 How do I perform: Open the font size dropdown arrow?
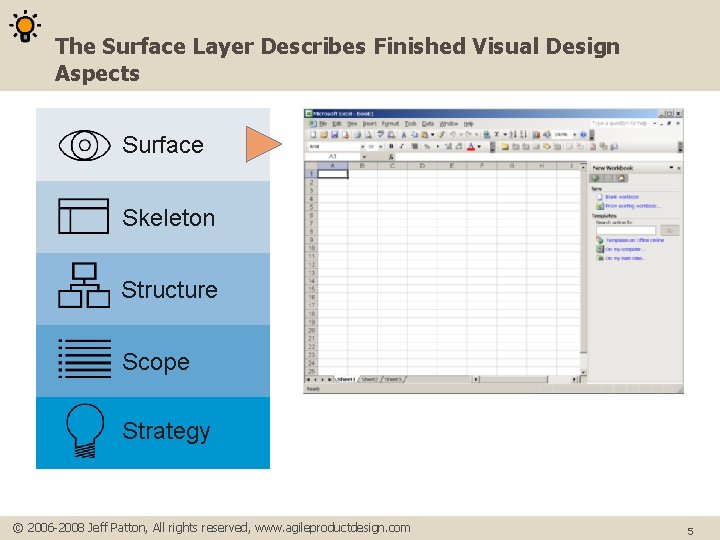pyautogui.click(x=380, y=146)
